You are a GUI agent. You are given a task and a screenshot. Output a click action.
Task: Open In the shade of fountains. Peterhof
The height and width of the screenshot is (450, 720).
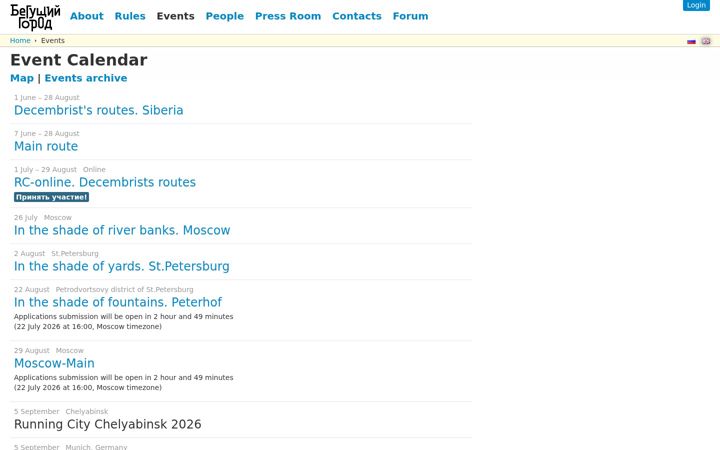pyautogui.click(x=118, y=302)
